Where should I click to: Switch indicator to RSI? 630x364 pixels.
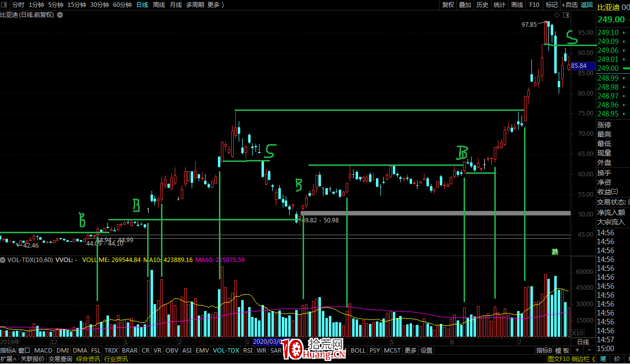point(248,350)
